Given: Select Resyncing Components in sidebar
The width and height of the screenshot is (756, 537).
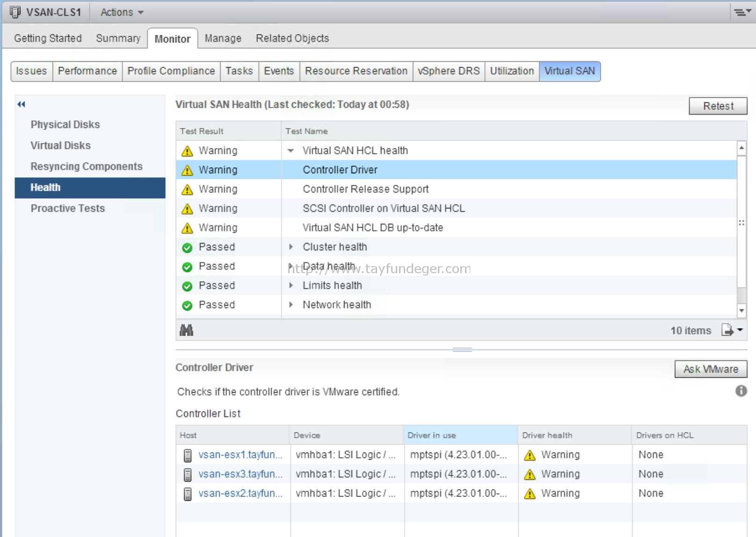Looking at the screenshot, I should (90, 167).
